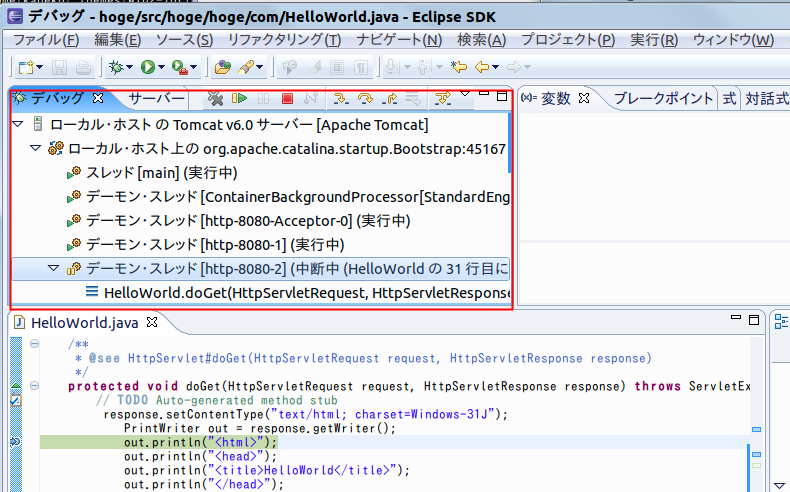Click the red Terminate stop icon
Image resolution: width=790 pixels, height=492 pixels.
coord(287,99)
